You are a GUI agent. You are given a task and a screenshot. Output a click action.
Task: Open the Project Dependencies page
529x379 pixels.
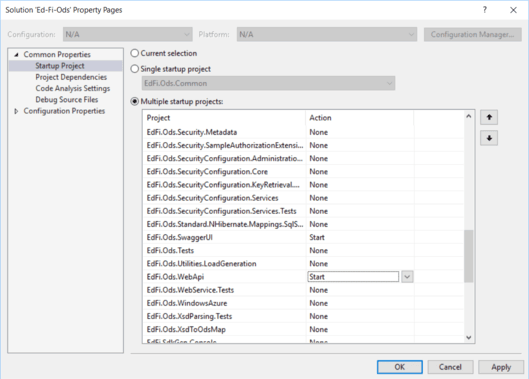coord(71,77)
